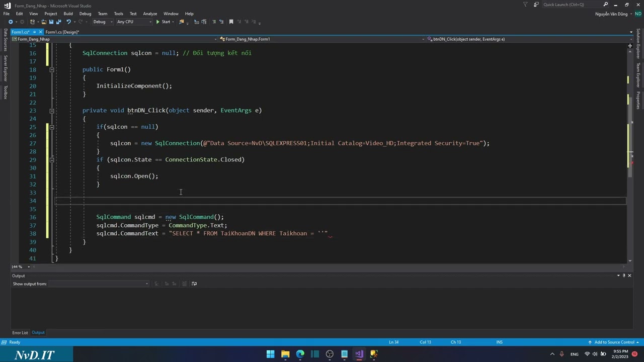This screenshot has width=644, height=362.
Task: Open the 144 % zoom level dropdown
Action: 21,266
